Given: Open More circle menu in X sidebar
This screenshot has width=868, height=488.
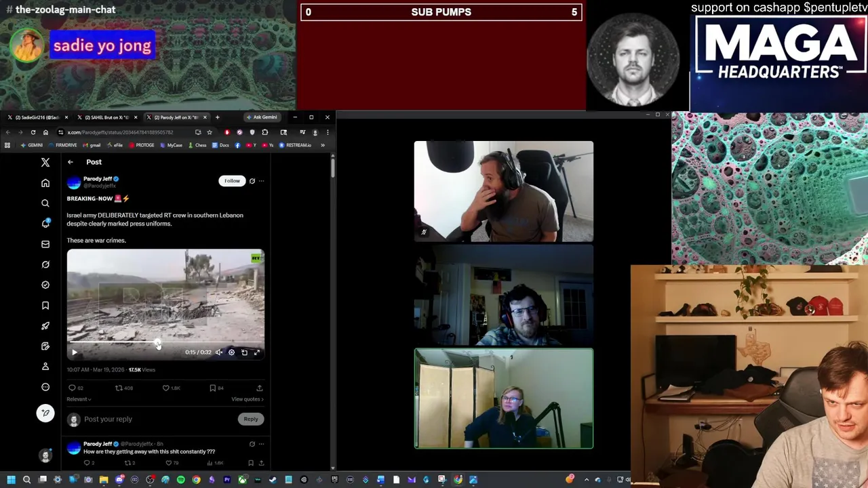Looking at the screenshot, I should point(45,387).
